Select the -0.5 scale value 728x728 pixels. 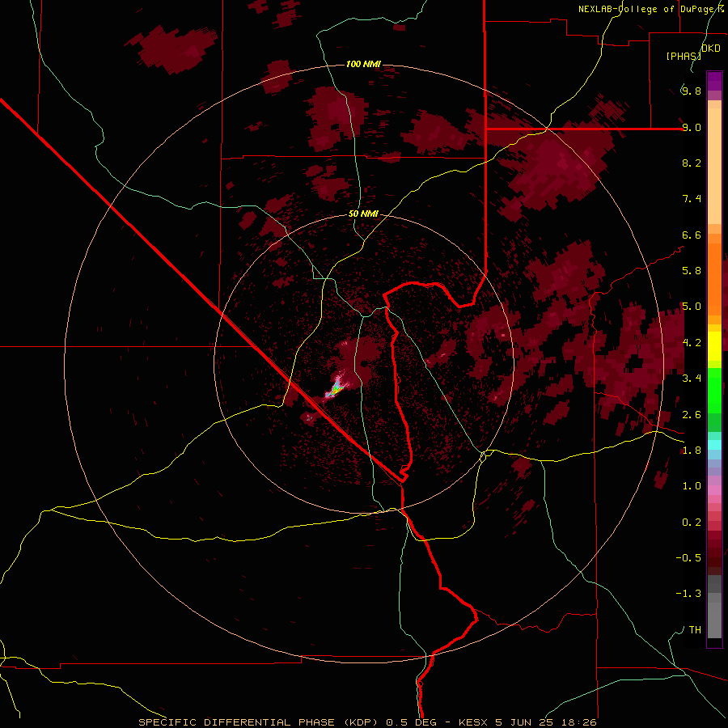click(688, 558)
